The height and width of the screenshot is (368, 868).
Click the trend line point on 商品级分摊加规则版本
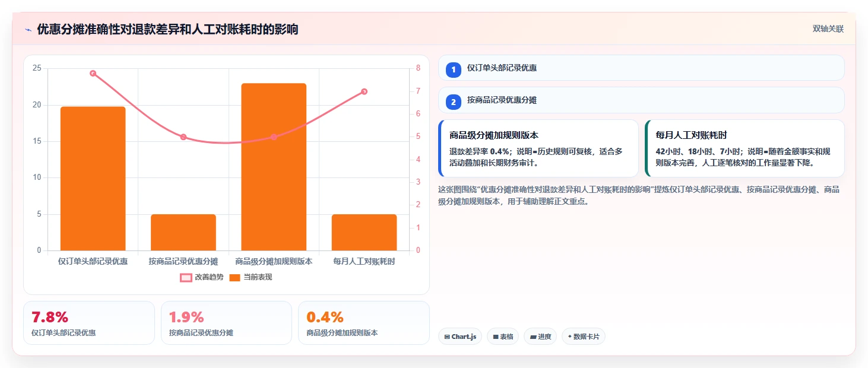pyautogui.click(x=274, y=137)
